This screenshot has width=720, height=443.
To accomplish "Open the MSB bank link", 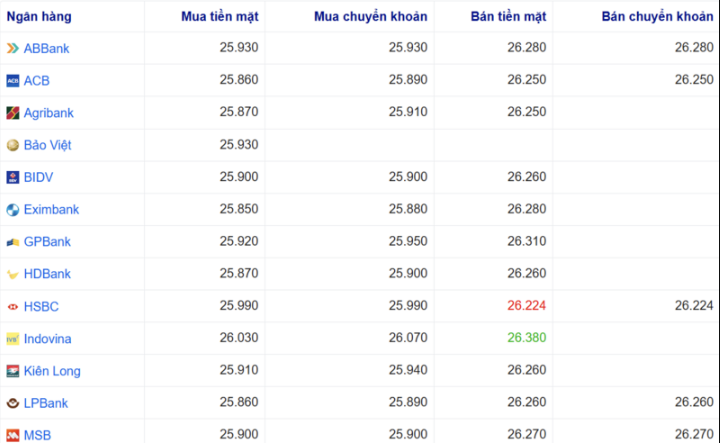I will [x=37, y=435].
